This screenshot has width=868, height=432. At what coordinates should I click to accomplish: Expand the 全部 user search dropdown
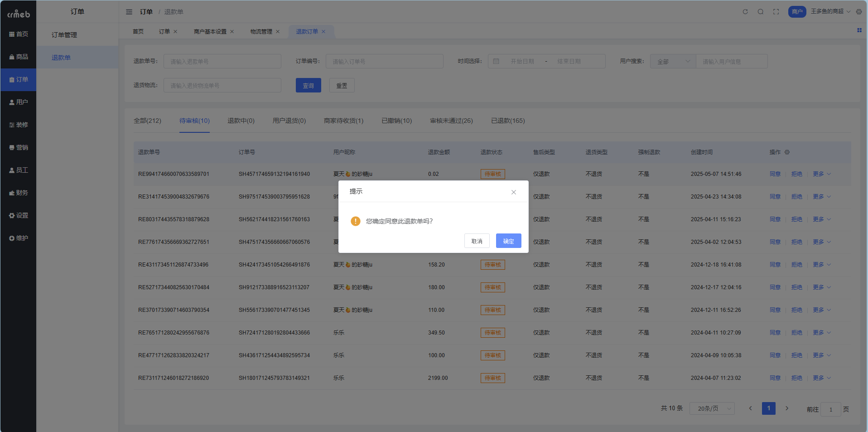point(673,62)
